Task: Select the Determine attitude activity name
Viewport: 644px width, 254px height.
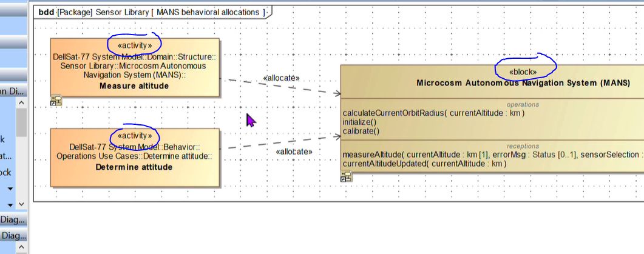Action: pos(134,167)
